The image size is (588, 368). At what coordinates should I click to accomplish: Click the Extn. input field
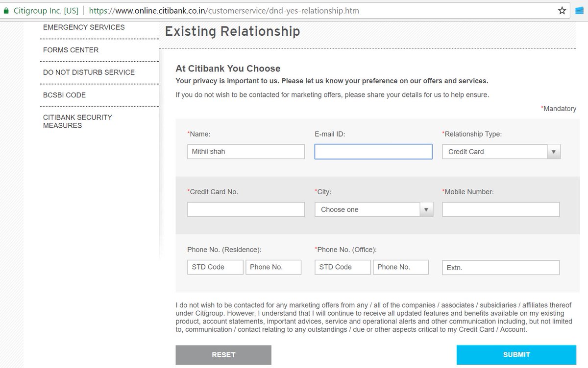[501, 268]
